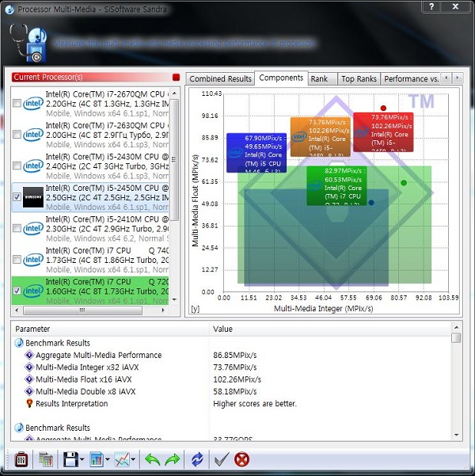Screen dimensions: 475x476
Task: Click the Sandra trash/delete toolbar icon
Action: [x=21, y=459]
